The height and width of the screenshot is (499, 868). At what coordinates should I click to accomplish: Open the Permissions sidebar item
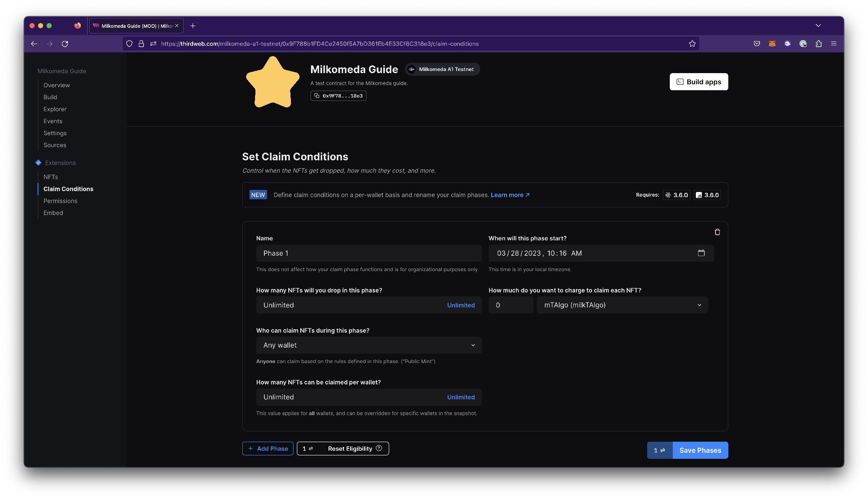coord(60,201)
